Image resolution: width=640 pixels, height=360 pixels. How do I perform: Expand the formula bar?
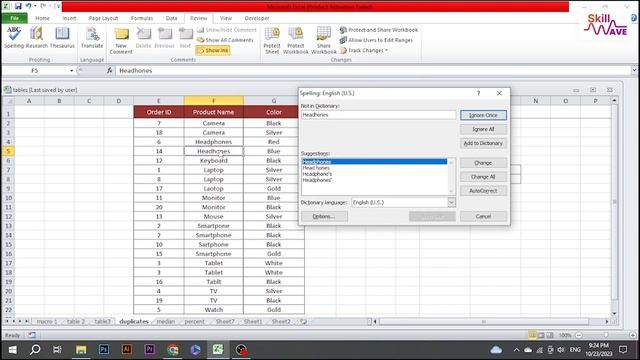(x=634, y=70)
